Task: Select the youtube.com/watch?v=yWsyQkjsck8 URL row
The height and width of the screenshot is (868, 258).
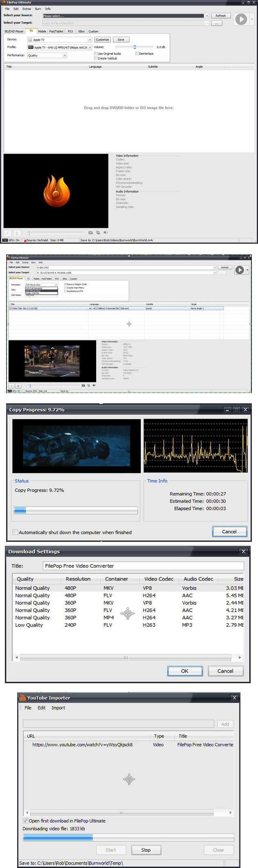Action: coord(129,745)
